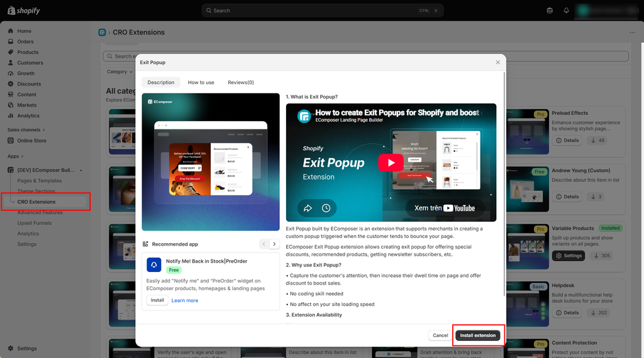Viewport: 644px width, 358px height.
Task: Open Details for Helpdesk
Action: [x=568, y=313]
